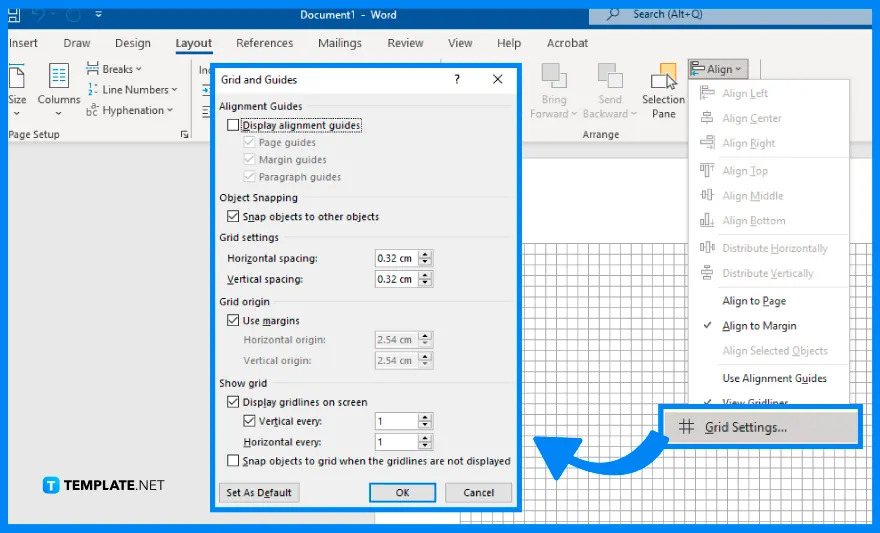
Task: Select Align to Page option
Action: (x=754, y=301)
